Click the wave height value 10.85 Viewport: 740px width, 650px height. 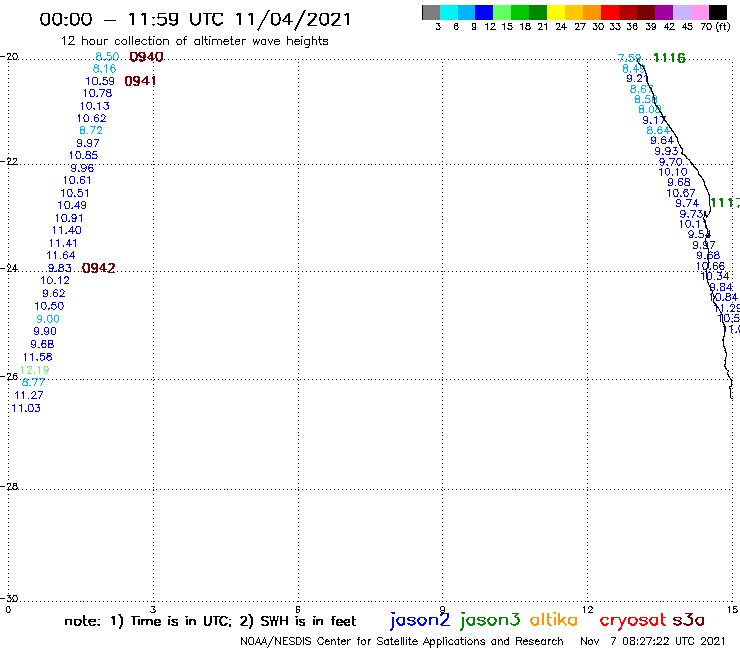[x=83, y=155]
